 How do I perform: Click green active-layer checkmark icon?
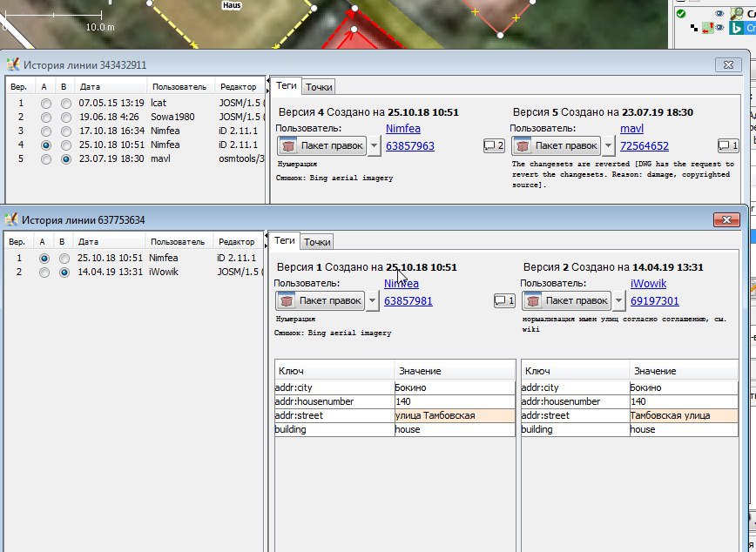(x=681, y=14)
